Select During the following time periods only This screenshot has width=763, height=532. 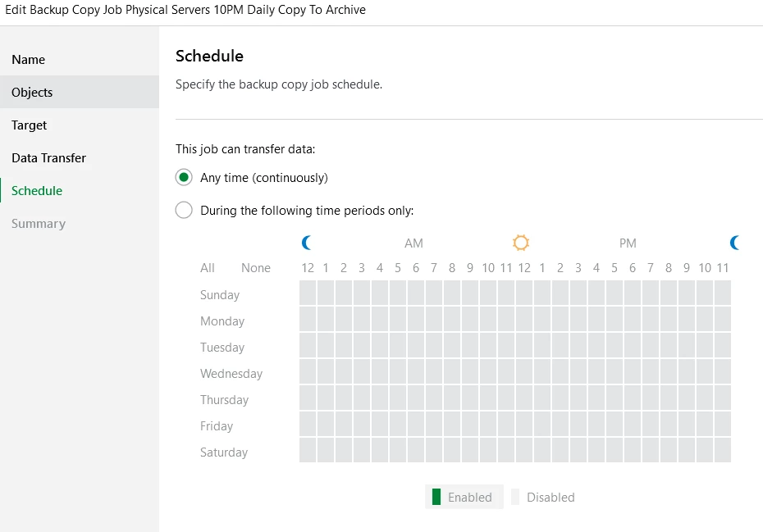pyautogui.click(x=184, y=211)
